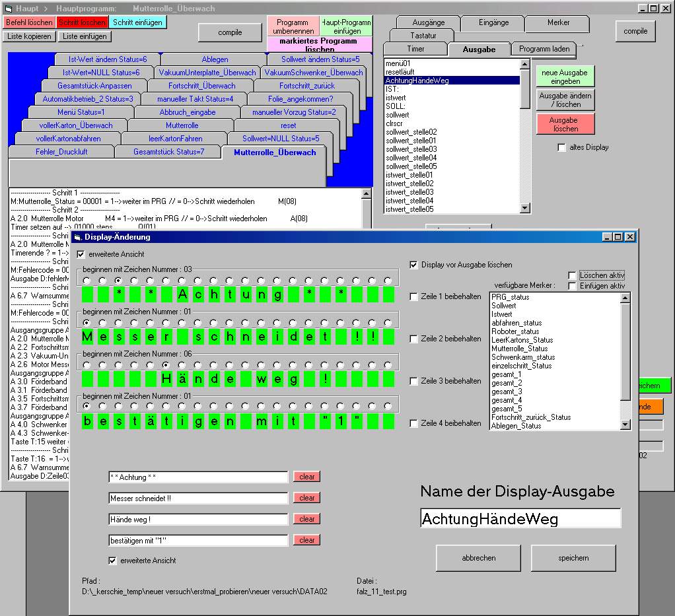This screenshot has width=675, height=616.
Task: Click the Name der Display-Ausgabe text field
Action: pyautogui.click(x=520, y=518)
